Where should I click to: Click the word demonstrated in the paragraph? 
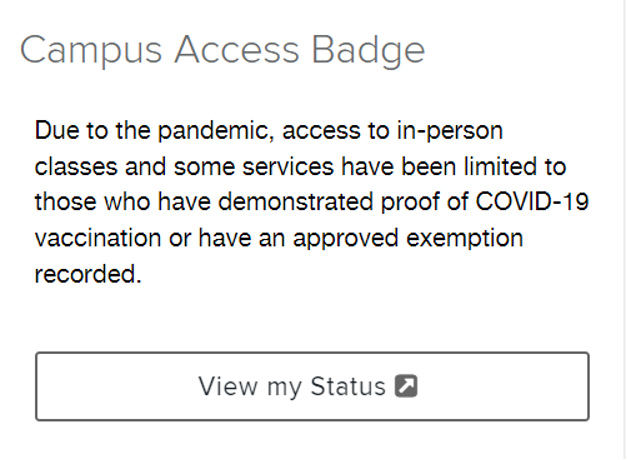pos(296,201)
